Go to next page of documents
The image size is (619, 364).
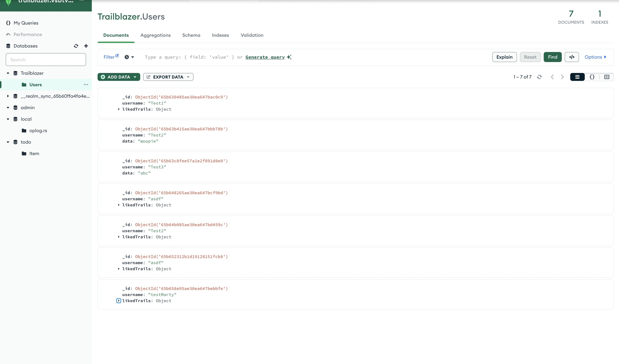point(563,77)
